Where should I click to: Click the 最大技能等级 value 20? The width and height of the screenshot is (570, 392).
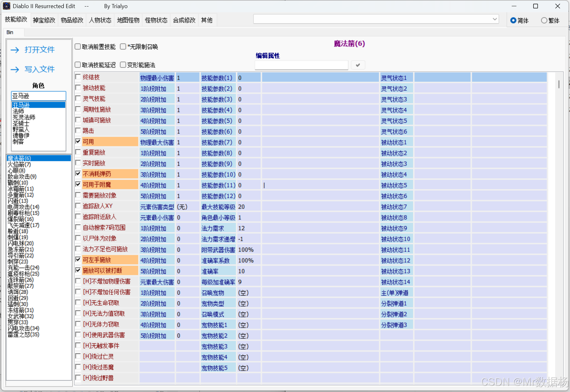tap(249, 207)
